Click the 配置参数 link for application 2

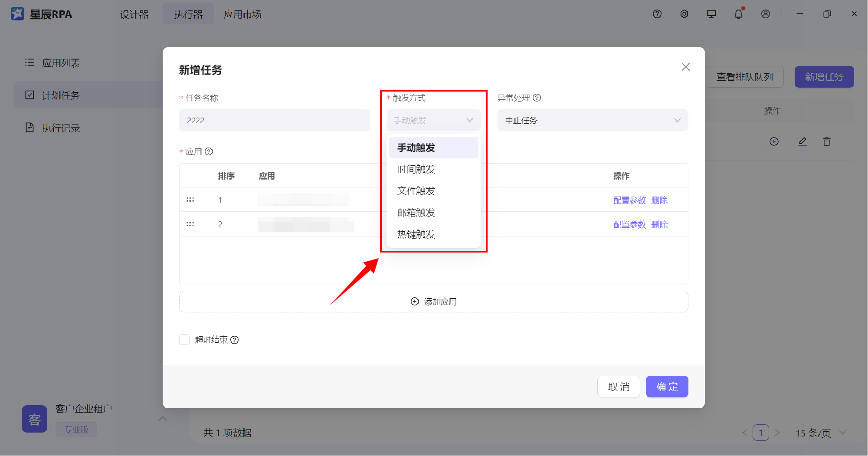(629, 224)
